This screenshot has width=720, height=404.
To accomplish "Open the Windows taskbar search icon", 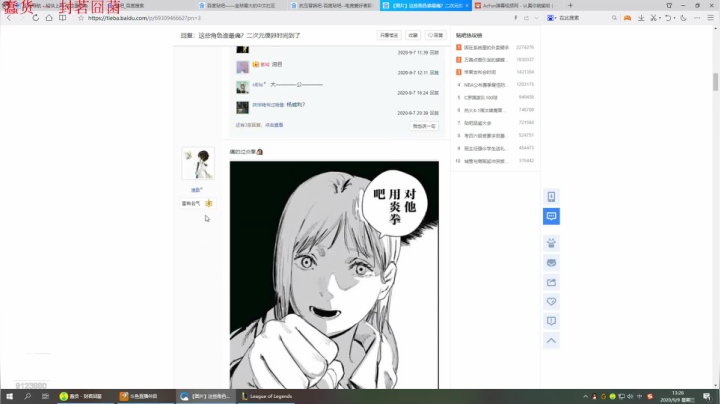I will [28, 396].
